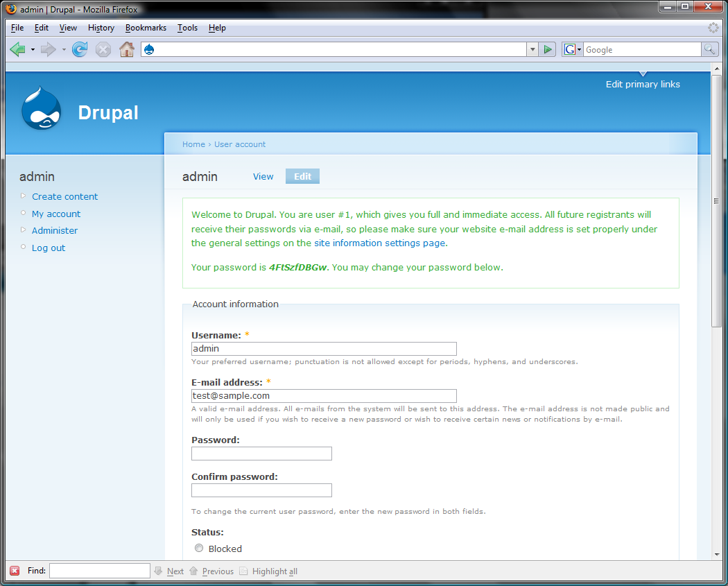
Task: Click the Confirm password input field
Action: [x=261, y=490]
